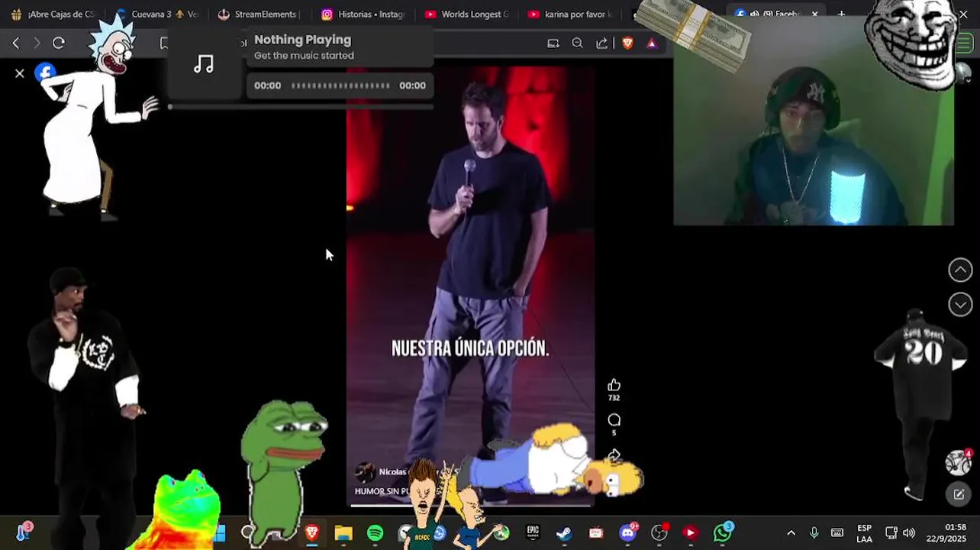980x550 pixels.
Task: Open Brave browser from the taskbar
Action: (x=311, y=532)
